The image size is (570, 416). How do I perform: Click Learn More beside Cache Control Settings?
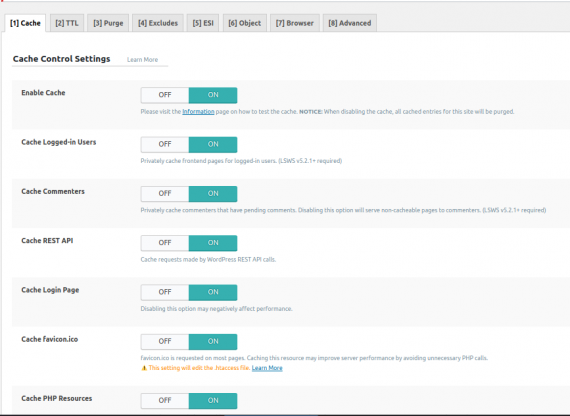tap(142, 60)
